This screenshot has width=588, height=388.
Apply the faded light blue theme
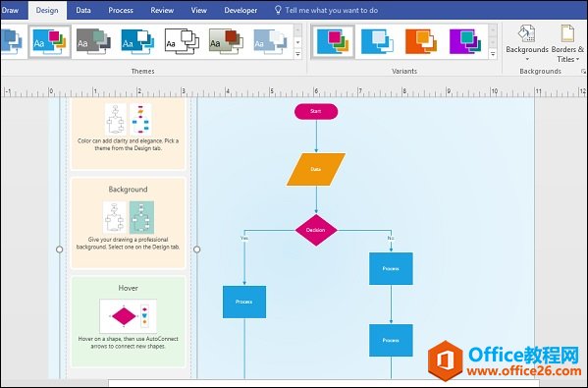270,41
